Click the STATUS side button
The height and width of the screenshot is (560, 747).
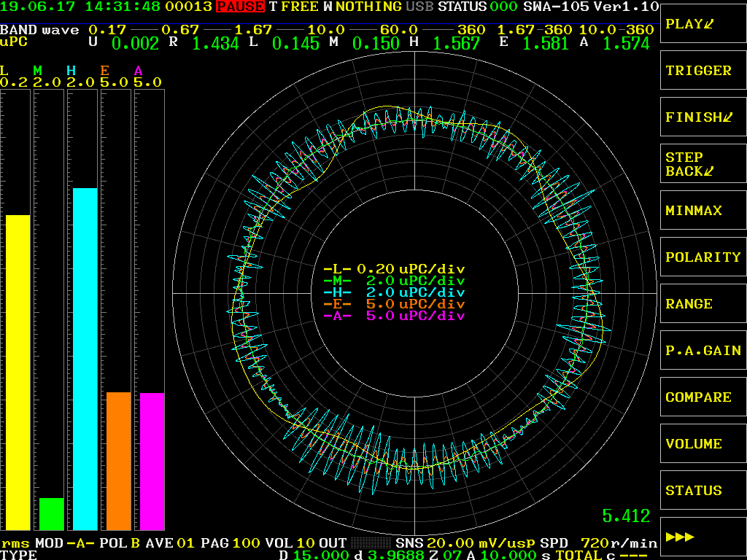(703, 491)
